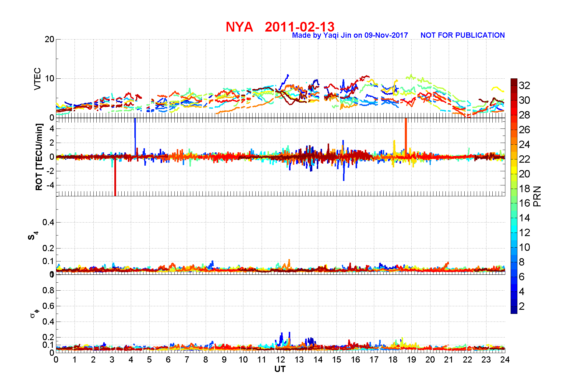Pick the dark red PRN 32 colorbar segment

coord(514,82)
